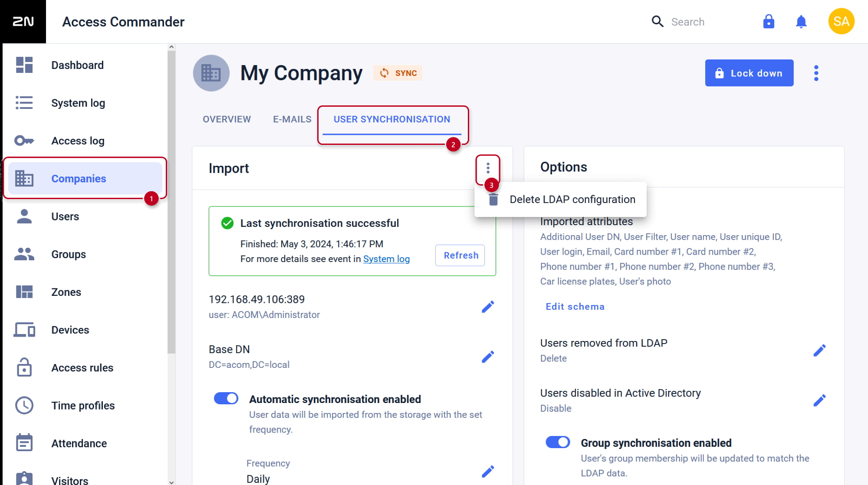Follow the System log link
This screenshot has height=485, width=868.
tap(386, 259)
